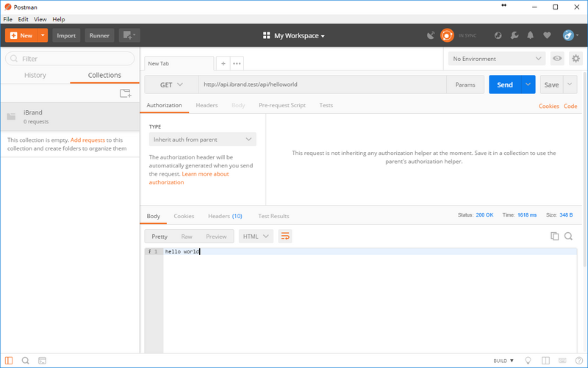Open the Code link
Viewport: 588px width, 368px height.
point(570,106)
